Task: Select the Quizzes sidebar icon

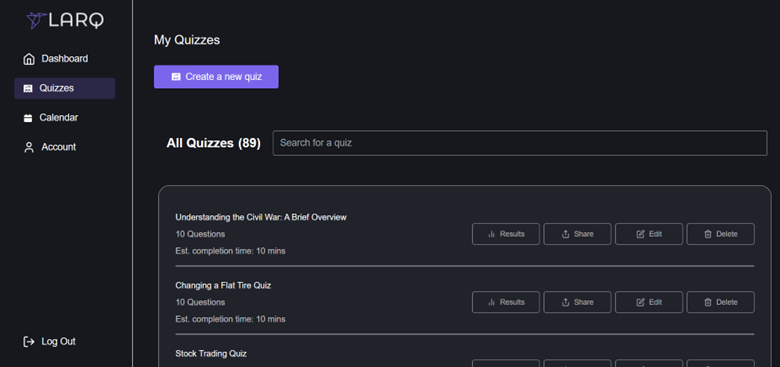Action: (x=28, y=89)
